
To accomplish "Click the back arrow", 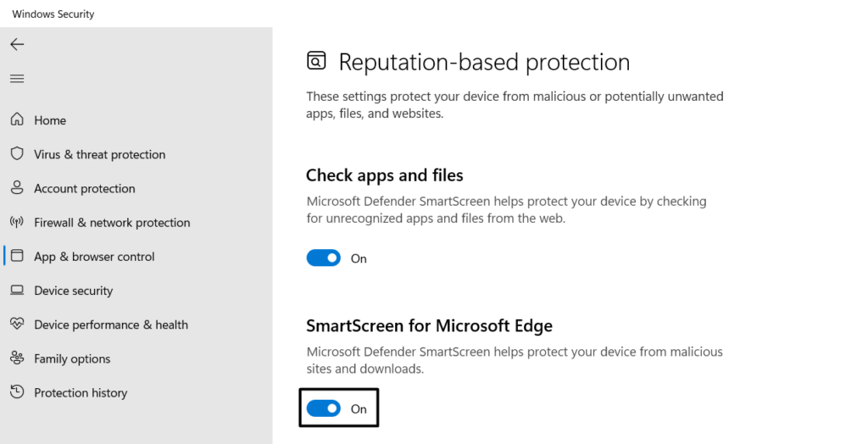I will click(17, 44).
